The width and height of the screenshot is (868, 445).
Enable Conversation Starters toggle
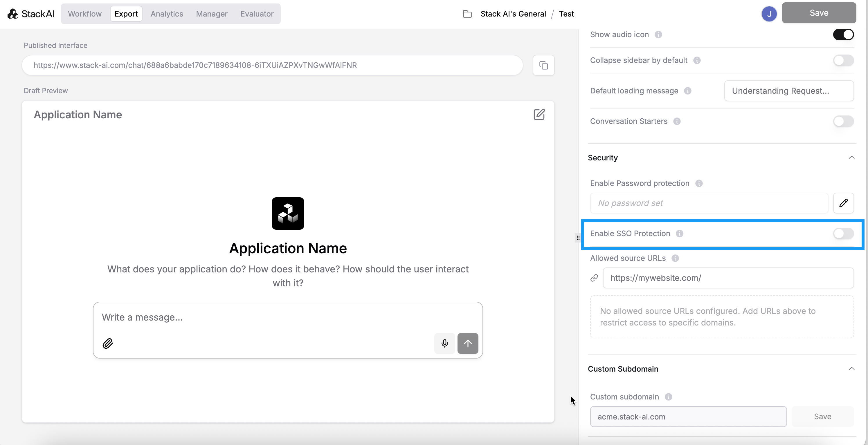tap(843, 121)
